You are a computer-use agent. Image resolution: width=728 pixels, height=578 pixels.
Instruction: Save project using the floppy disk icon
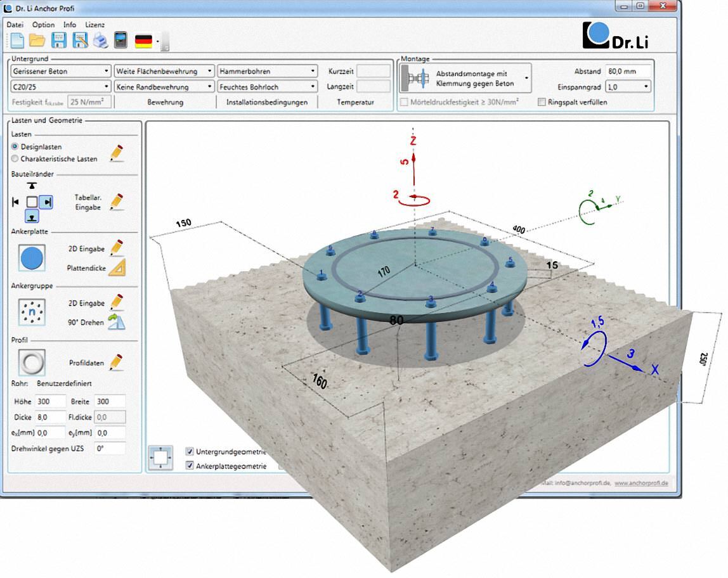point(58,41)
